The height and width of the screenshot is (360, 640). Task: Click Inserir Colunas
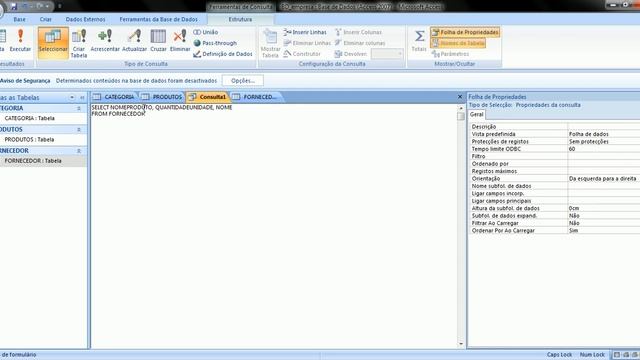[x=358, y=32]
